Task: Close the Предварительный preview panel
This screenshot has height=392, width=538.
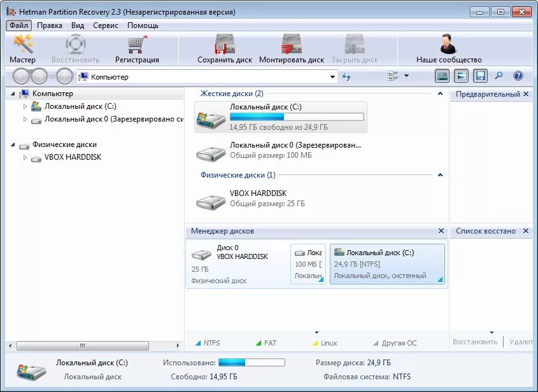Action: tap(526, 94)
